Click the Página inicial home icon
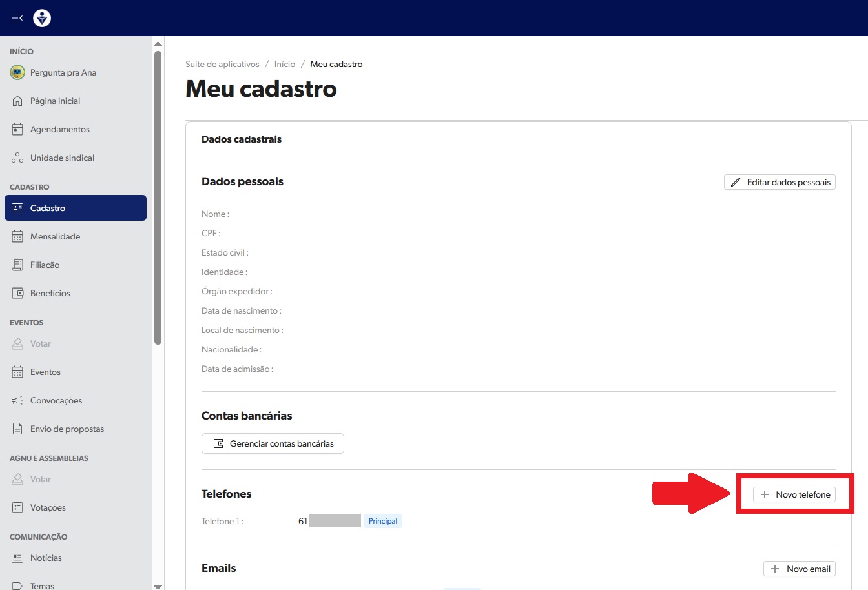 click(x=17, y=101)
